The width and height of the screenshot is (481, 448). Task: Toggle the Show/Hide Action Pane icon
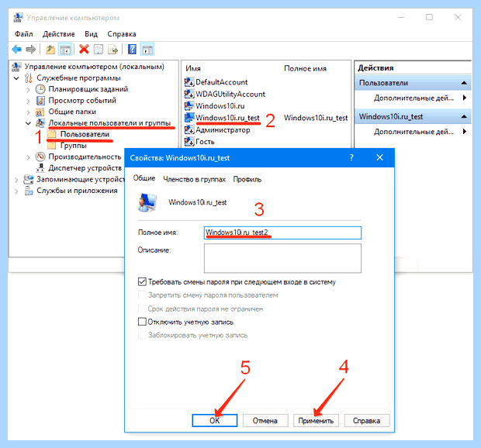[x=147, y=50]
